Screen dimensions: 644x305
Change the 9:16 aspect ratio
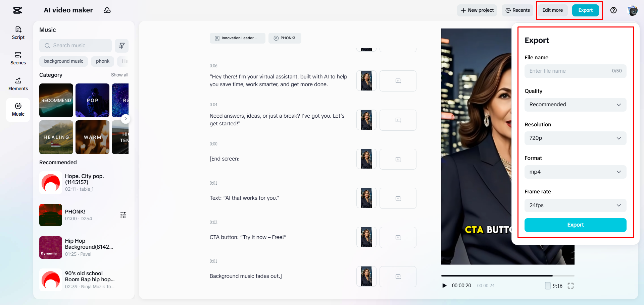554,286
